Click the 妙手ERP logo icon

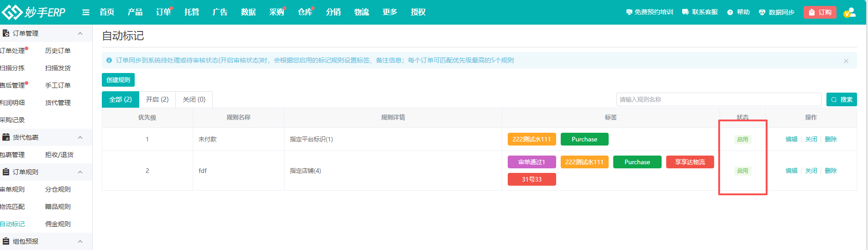click(12, 12)
